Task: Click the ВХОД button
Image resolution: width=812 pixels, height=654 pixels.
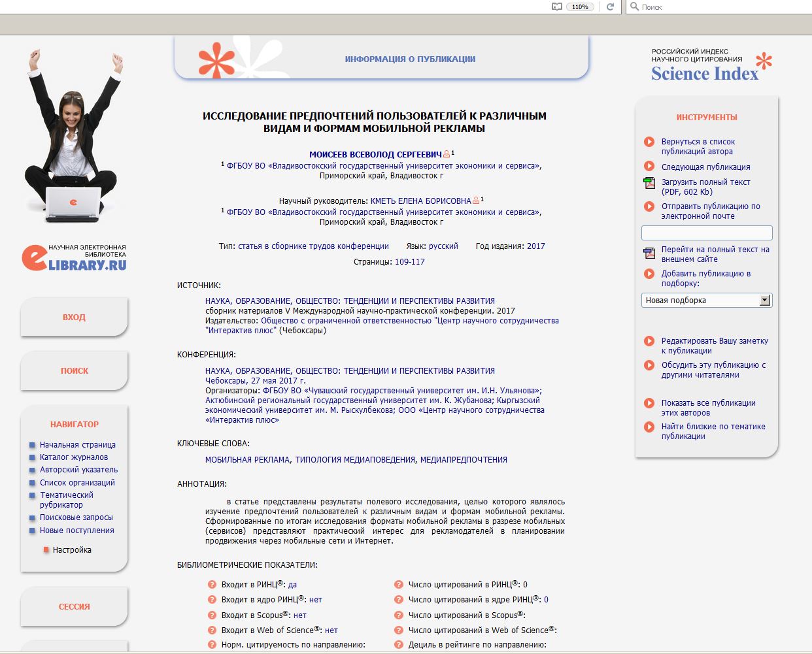Action: tap(74, 318)
